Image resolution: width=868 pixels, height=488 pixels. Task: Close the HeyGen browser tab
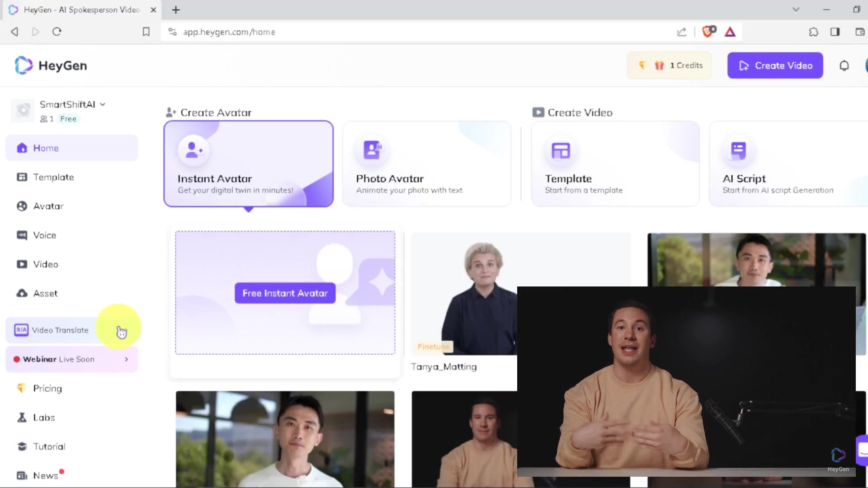click(x=153, y=9)
